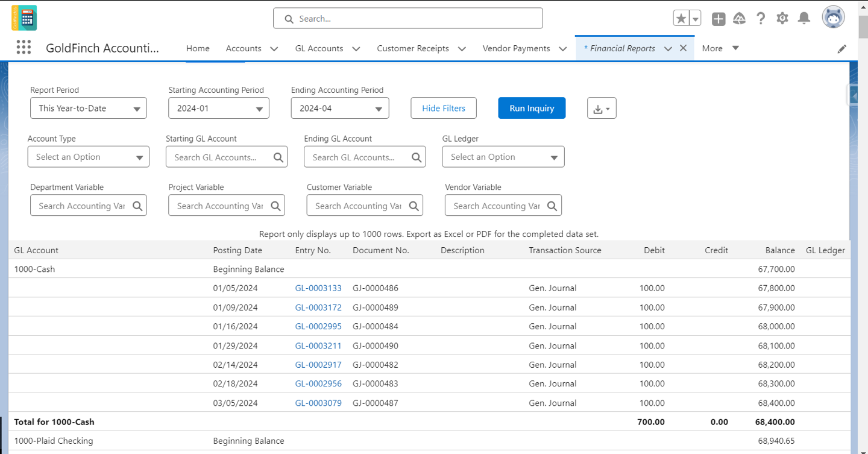Image resolution: width=868 pixels, height=454 pixels.
Task: Click the magnifier in Project Variable field
Action: tap(275, 206)
